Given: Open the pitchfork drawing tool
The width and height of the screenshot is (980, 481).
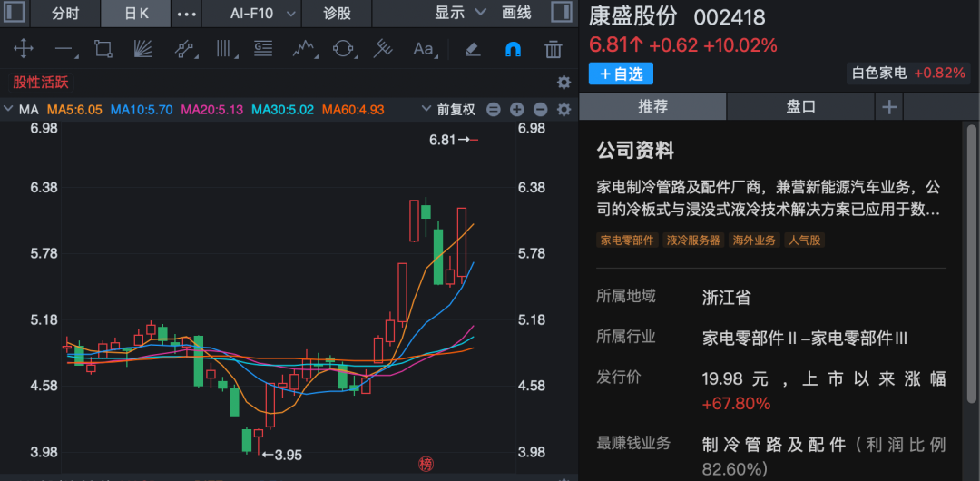Looking at the screenshot, I should tap(384, 49).
